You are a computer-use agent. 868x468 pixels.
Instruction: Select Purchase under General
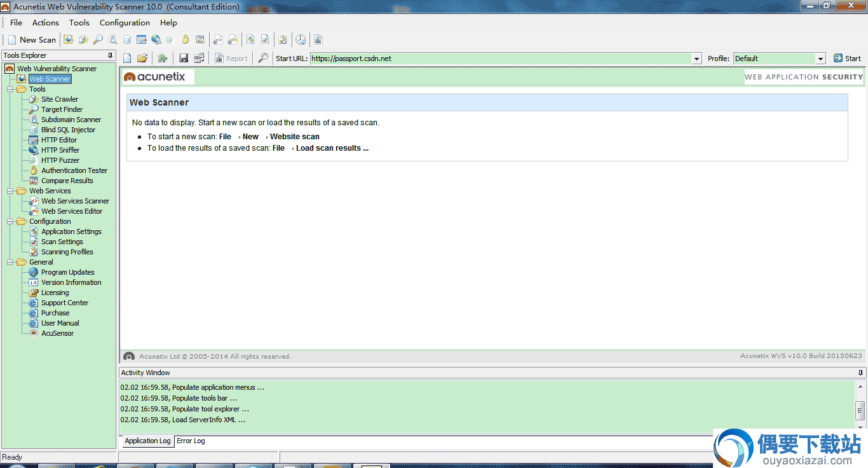(55, 313)
